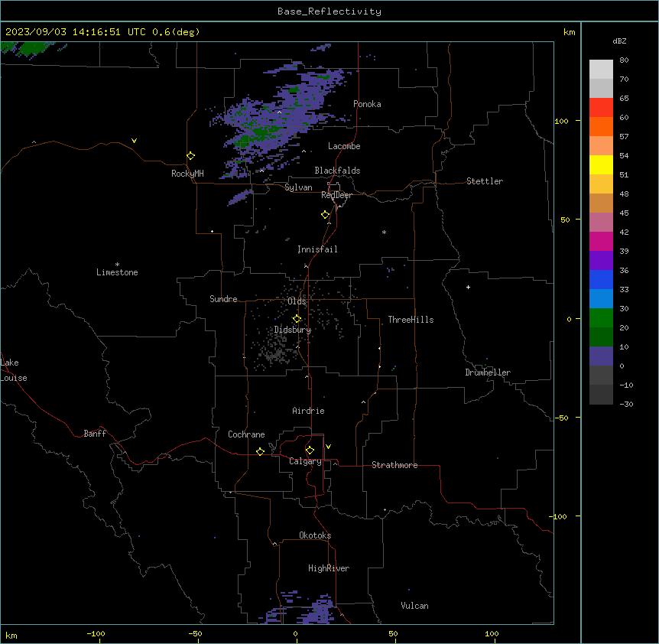Pick the red swatch between 65 and 60 dBZ
The height and width of the screenshot is (644, 659).
click(x=601, y=107)
